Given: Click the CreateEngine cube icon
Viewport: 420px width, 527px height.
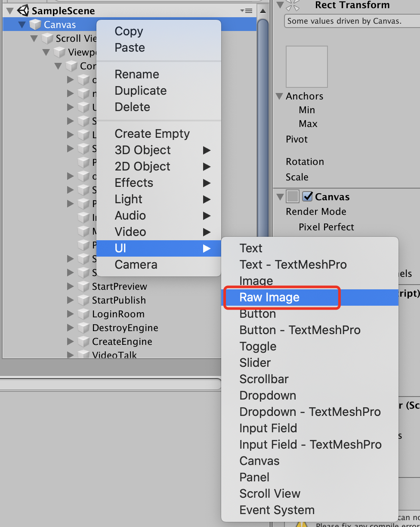Looking at the screenshot, I should [x=83, y=342].
